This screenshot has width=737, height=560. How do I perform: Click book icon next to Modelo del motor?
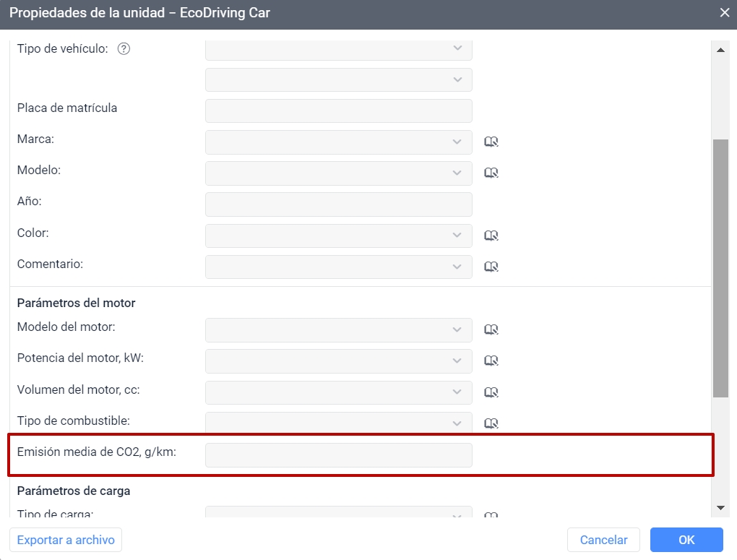491,329
